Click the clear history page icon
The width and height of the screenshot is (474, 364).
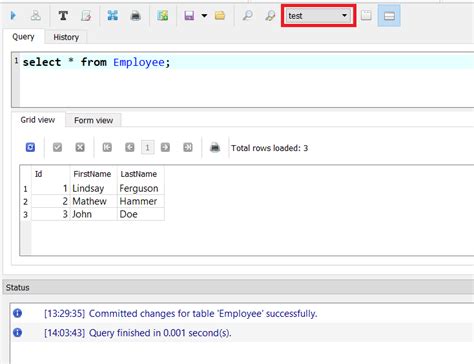86,15
